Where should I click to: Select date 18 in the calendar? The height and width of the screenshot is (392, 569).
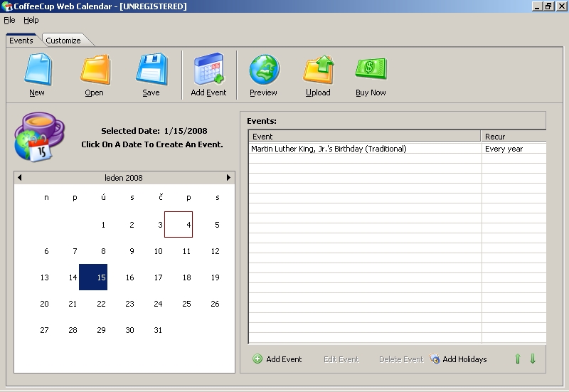[186, 277]
